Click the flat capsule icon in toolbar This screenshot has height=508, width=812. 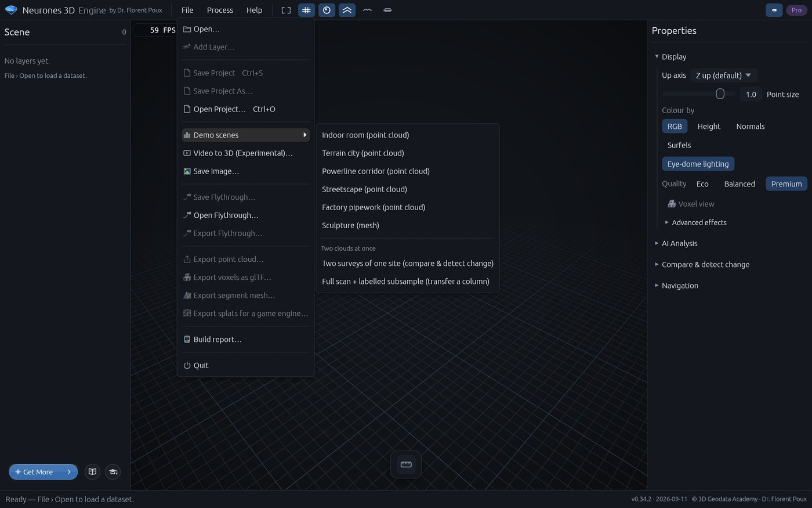click(x=387, y=10)
